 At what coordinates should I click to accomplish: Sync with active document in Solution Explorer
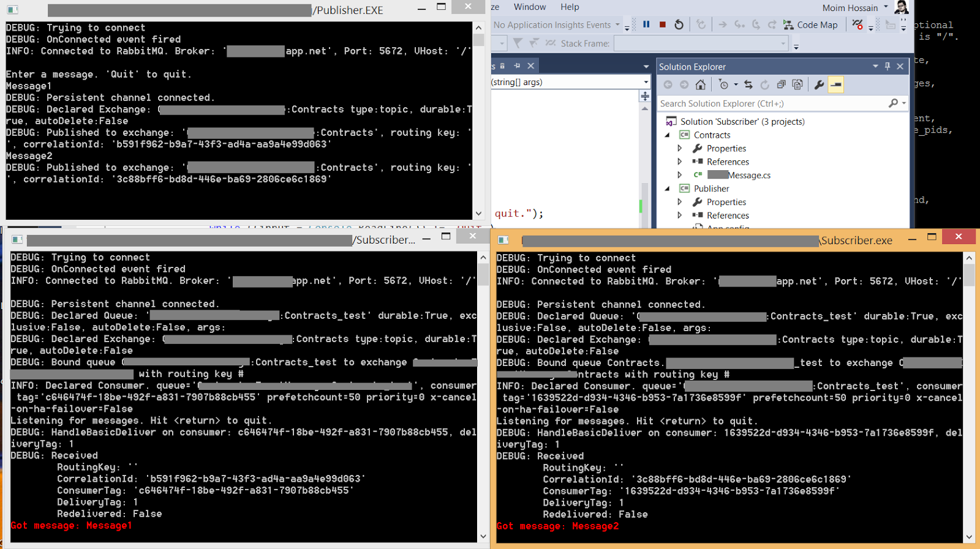(x=748, y=85)
